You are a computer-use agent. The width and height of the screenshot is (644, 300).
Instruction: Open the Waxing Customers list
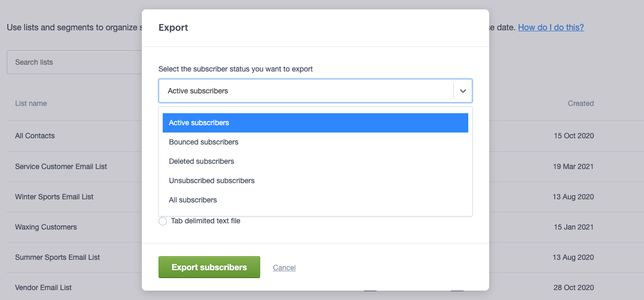[46, 227]
